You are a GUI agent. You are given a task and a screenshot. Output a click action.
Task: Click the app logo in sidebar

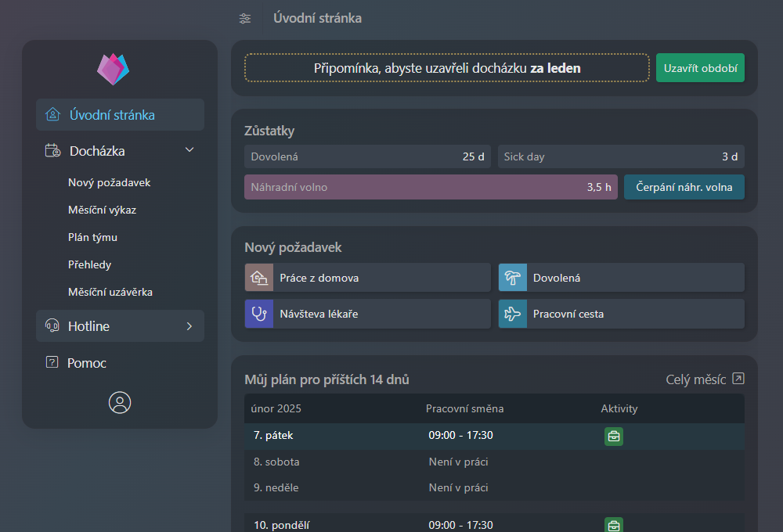[113, 69]
